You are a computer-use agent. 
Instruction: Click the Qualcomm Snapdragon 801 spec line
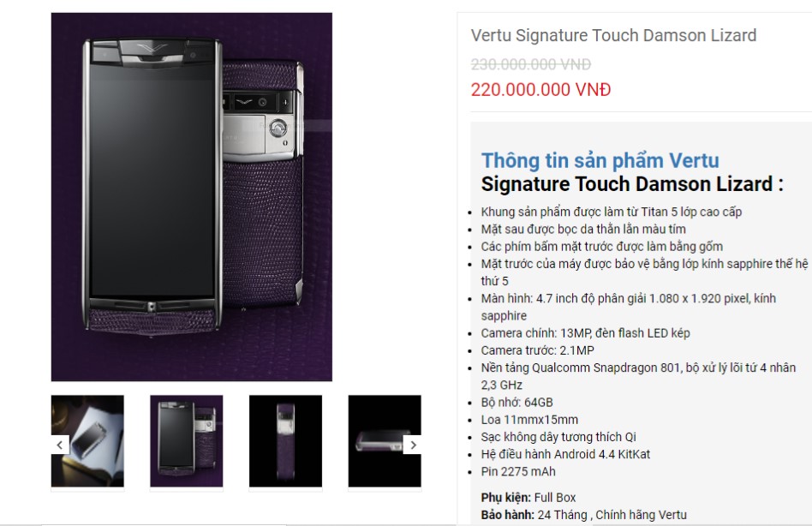click(638, 376)
